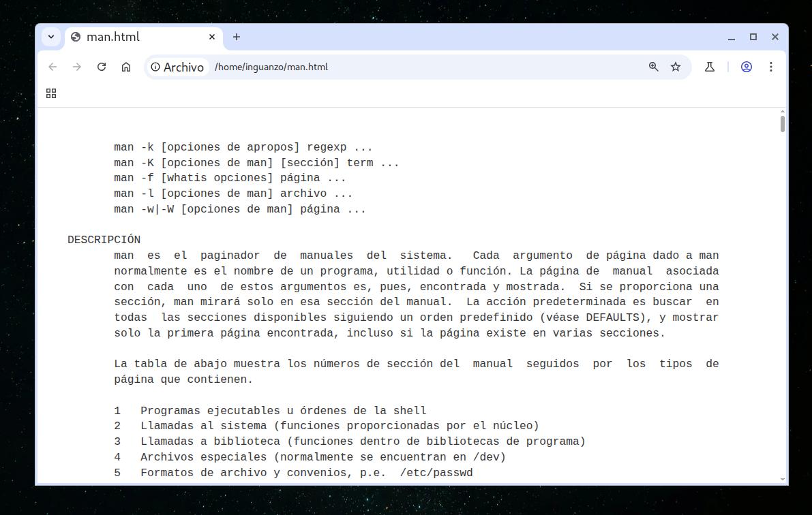Click the file path in the address bar
This screenshot has height=515, width=812.
[x=271, y=67]
